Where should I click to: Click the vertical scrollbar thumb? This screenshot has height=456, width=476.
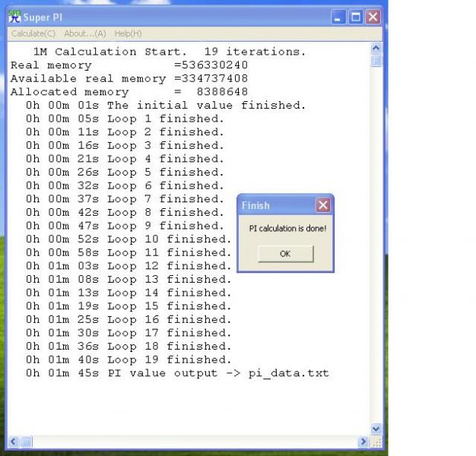click(x=376, y=60)
